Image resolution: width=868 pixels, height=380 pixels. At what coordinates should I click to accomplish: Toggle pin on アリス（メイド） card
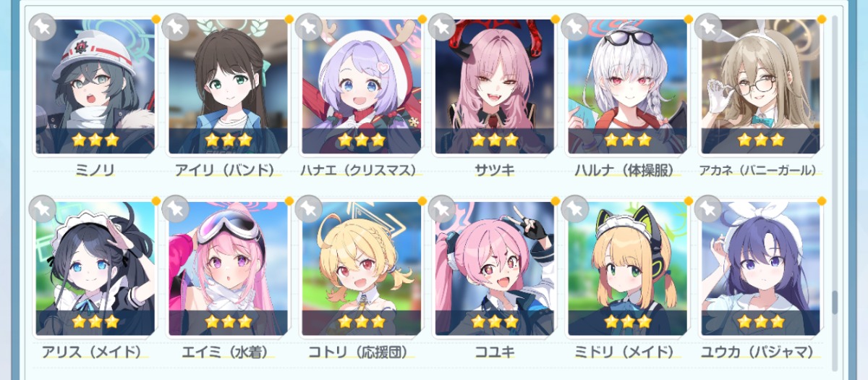pyautogui.click(x=43, y=209)
